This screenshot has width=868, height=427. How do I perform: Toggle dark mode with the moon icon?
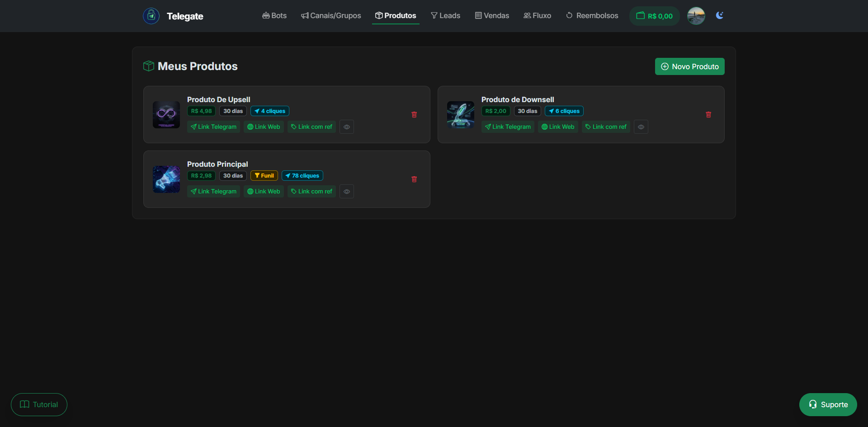(x=719, y=15)
